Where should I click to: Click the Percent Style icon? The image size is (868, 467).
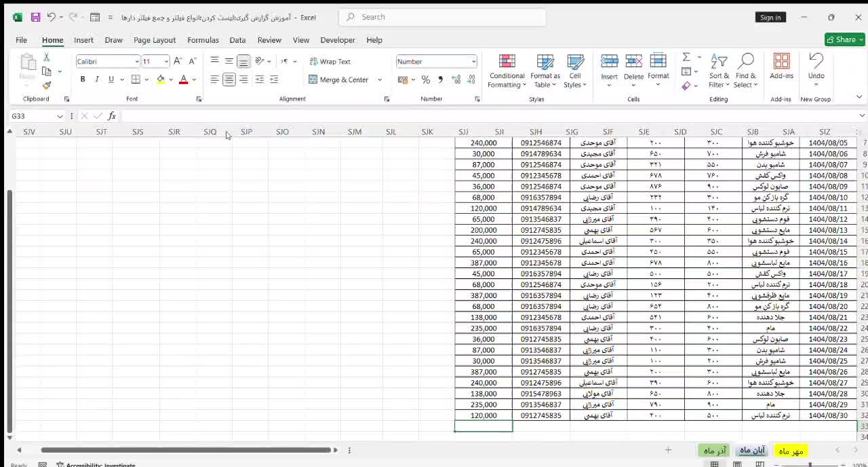point(425,79)
